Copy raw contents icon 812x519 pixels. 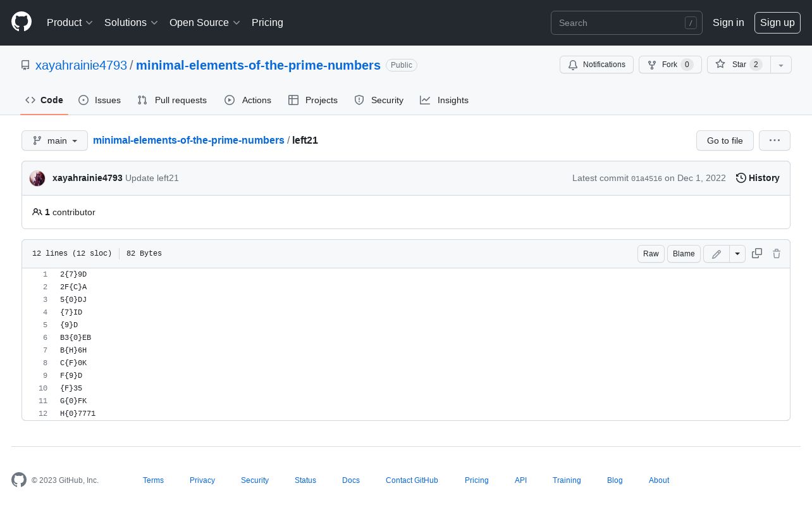click(757, 253)
